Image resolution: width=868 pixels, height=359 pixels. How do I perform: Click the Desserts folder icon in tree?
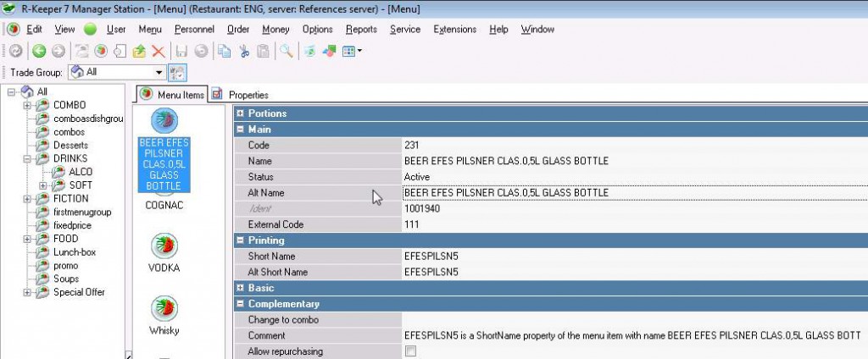(42, 146)
